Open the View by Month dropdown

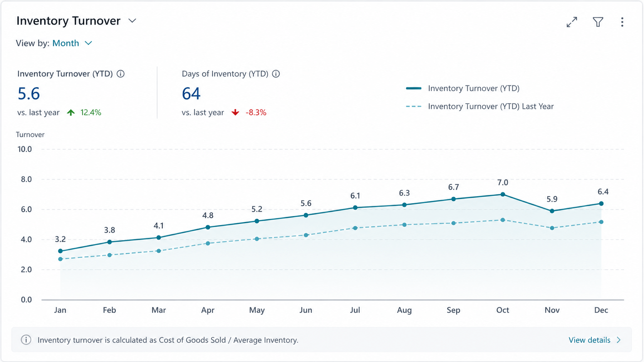tap(72, 43)
